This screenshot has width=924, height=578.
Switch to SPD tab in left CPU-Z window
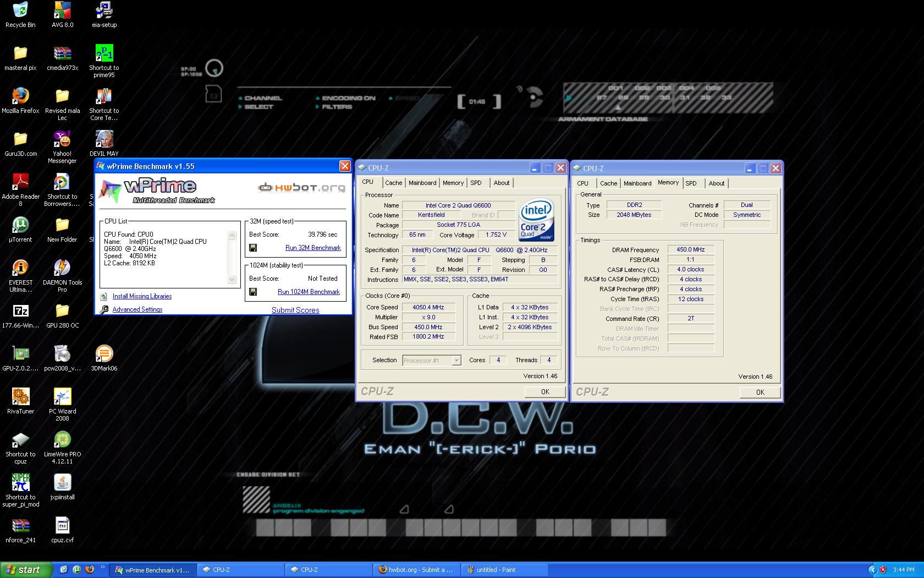(476, 183)
